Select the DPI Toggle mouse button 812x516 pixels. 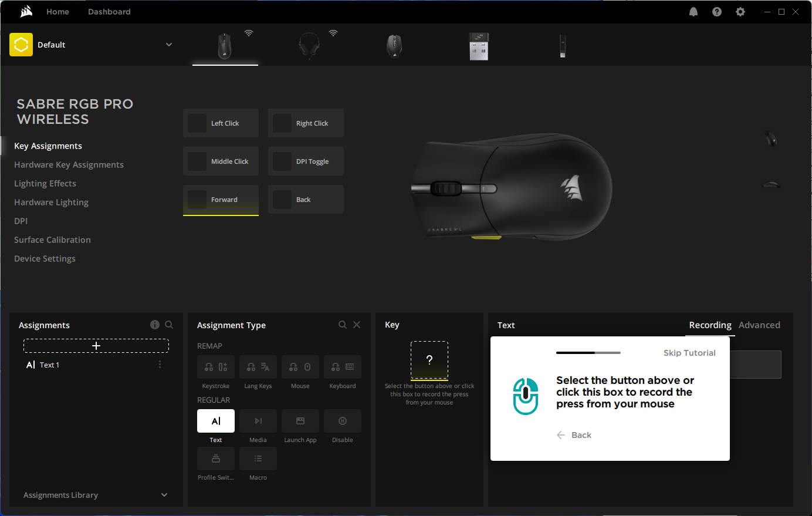306,161
